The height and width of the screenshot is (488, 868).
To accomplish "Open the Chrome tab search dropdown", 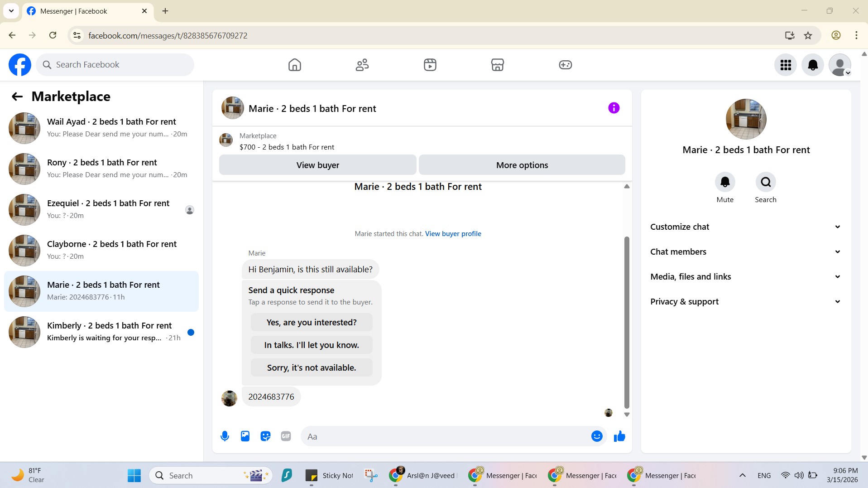I will click(x=11, y=11).
